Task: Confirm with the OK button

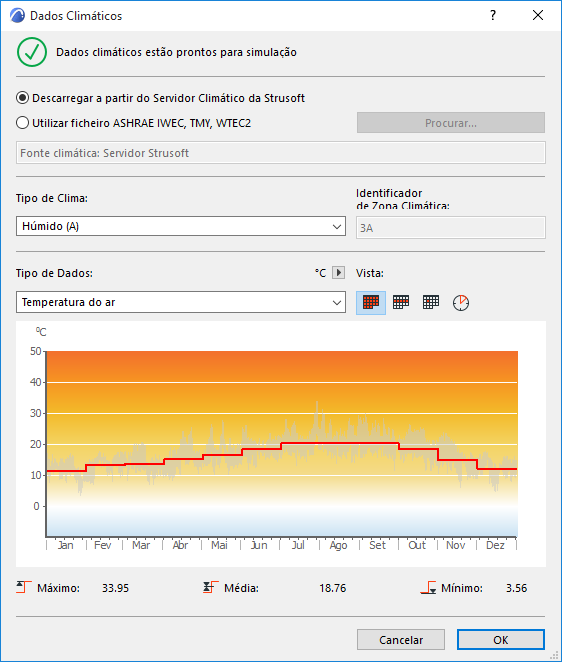Action: (501, 640)
